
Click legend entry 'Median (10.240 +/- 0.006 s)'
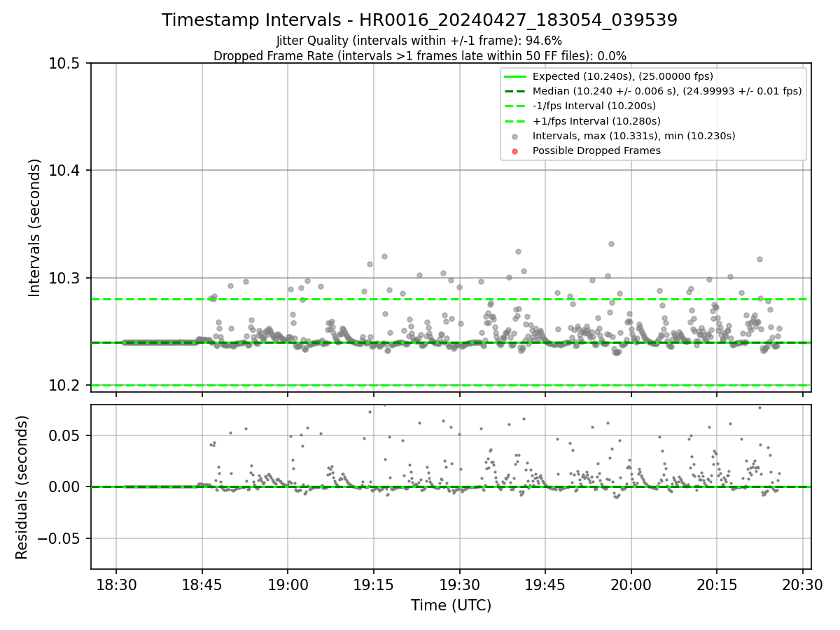[667, 91]
